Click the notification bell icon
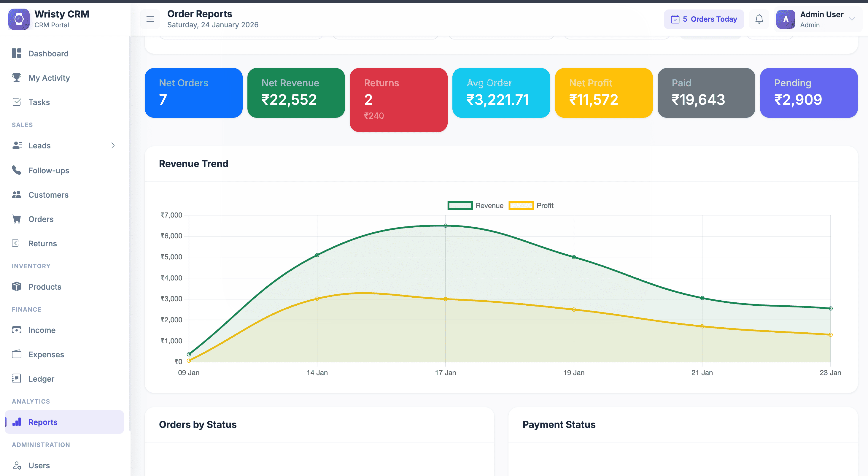 [x=759, y=19]
